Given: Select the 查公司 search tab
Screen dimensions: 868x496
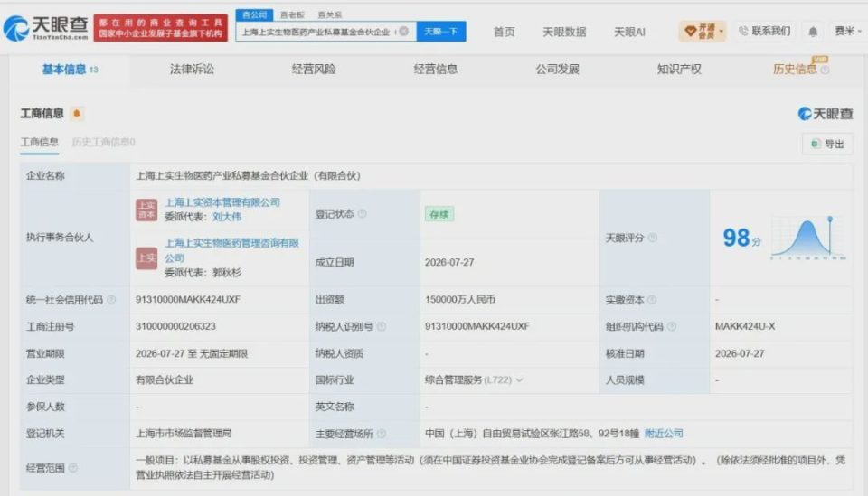Looking at the screenshot, I should (x=255, y=14).
